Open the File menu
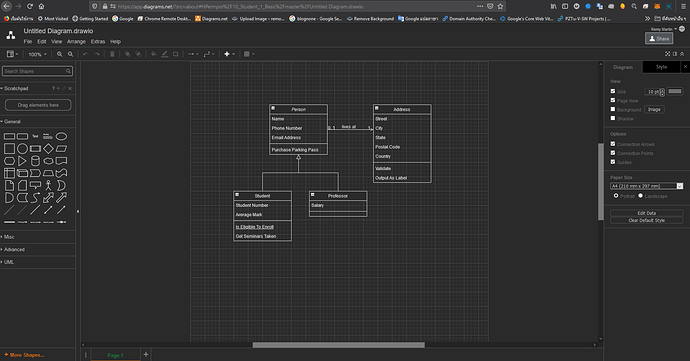The image size is (690, 361). pos(28,41)
